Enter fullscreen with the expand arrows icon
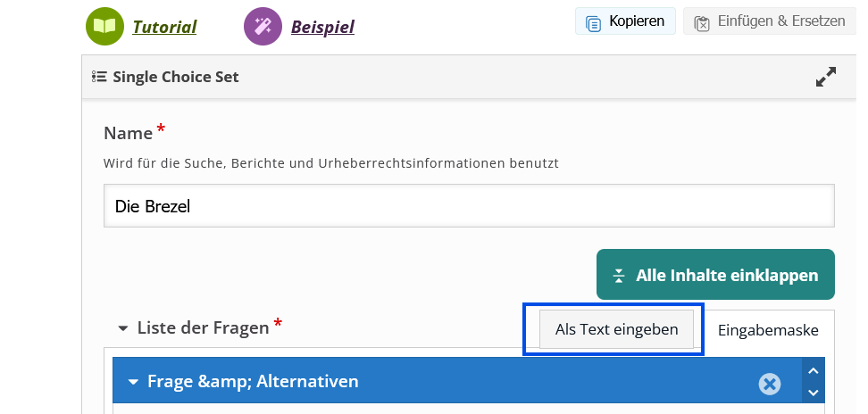Screen dimensions: 868x414 click(826, 78)
